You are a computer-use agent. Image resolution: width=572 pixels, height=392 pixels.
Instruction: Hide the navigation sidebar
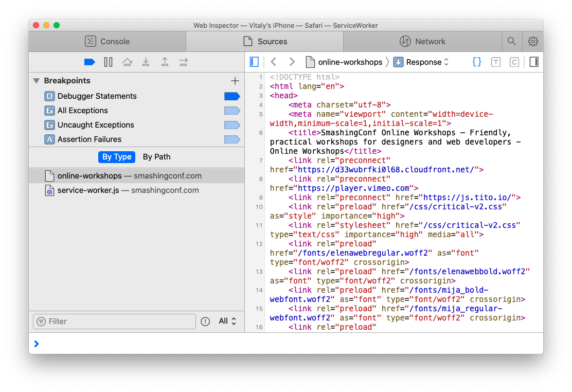click(254, 62)
